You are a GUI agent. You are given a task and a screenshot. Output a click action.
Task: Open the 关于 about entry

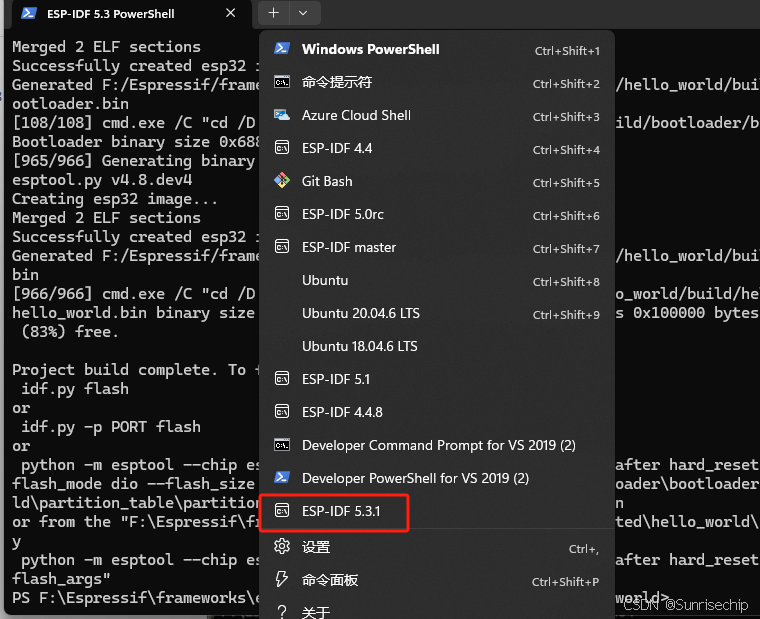tap(437, 610)
